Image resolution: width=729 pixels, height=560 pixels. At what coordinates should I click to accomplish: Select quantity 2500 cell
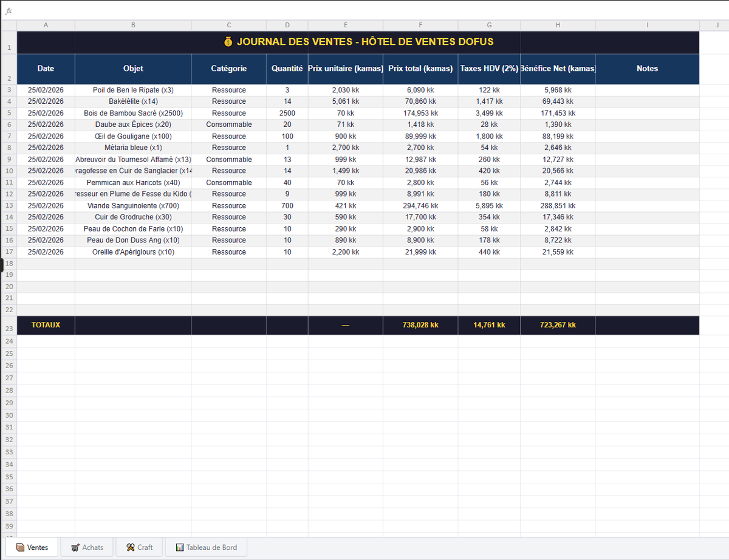(287, 113)
